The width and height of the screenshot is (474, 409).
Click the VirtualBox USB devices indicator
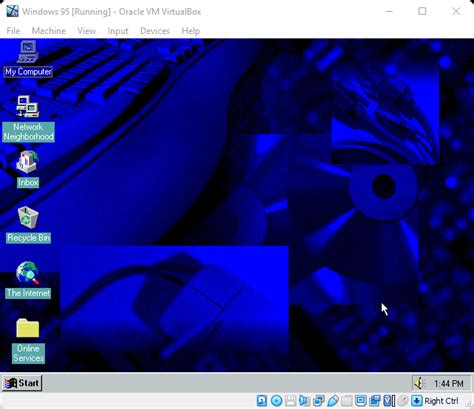(333, 400)
